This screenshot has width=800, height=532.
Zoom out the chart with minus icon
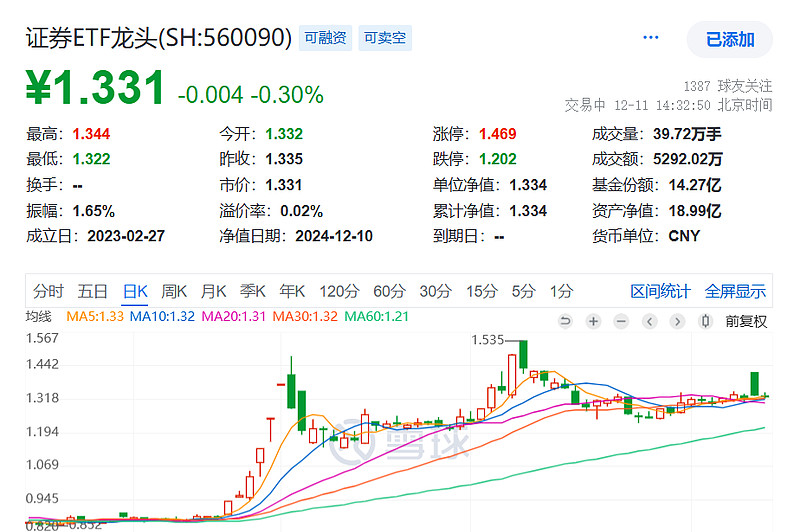621,321
